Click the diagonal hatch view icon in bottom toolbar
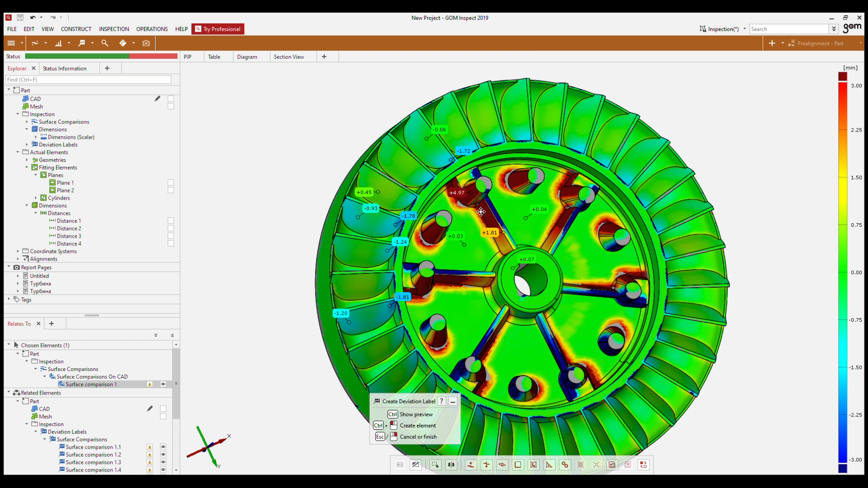 pos(415,465)
